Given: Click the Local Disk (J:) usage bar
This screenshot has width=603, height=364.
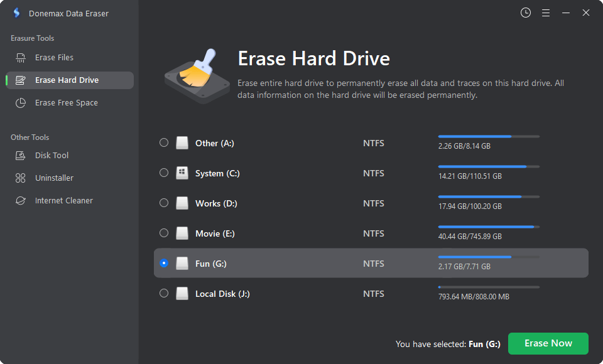Looking at the screenshot, I should tap(489, 287).
